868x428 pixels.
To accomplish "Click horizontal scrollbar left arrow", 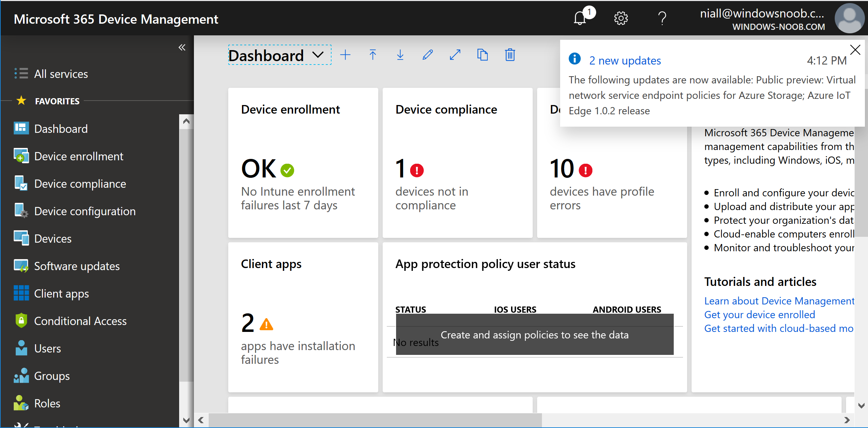I will click(201, 420).
